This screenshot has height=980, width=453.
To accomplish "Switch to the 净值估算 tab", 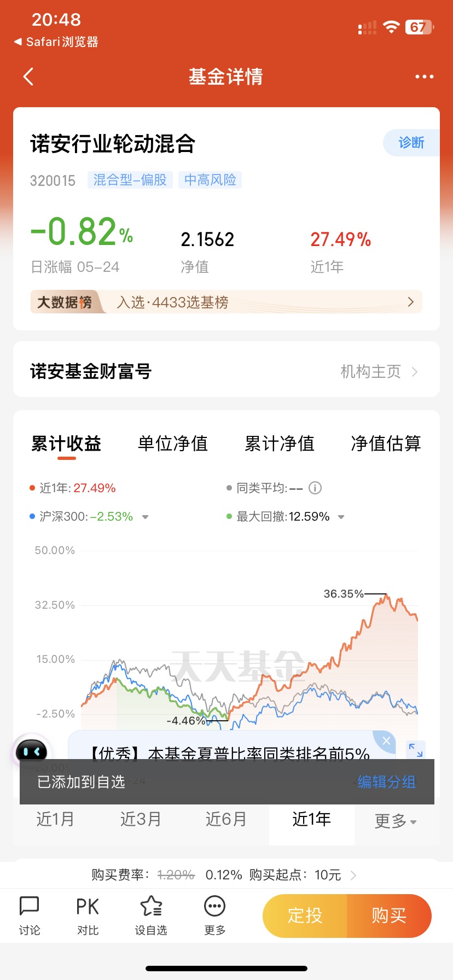I will (386, 444).
